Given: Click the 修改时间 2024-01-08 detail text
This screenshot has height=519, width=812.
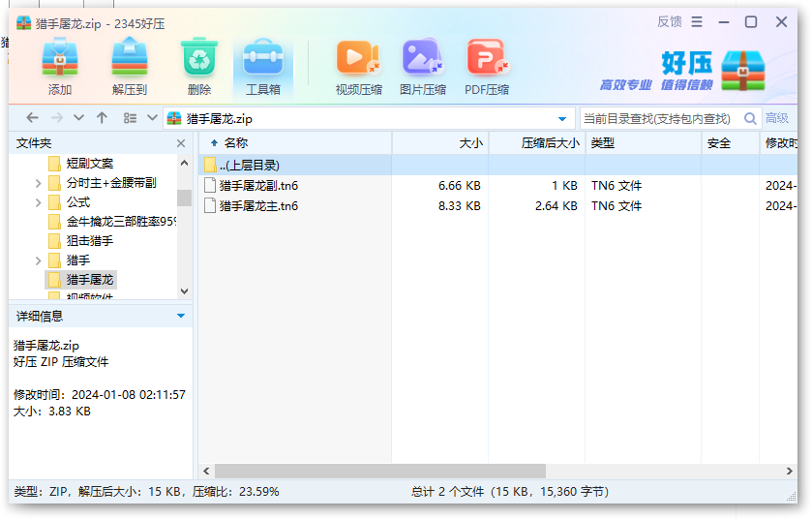Looking at the screenshot, I should [100, 395].
